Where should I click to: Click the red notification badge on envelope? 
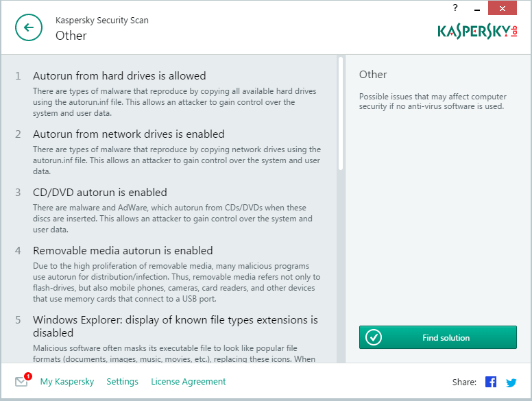(28, 376)
